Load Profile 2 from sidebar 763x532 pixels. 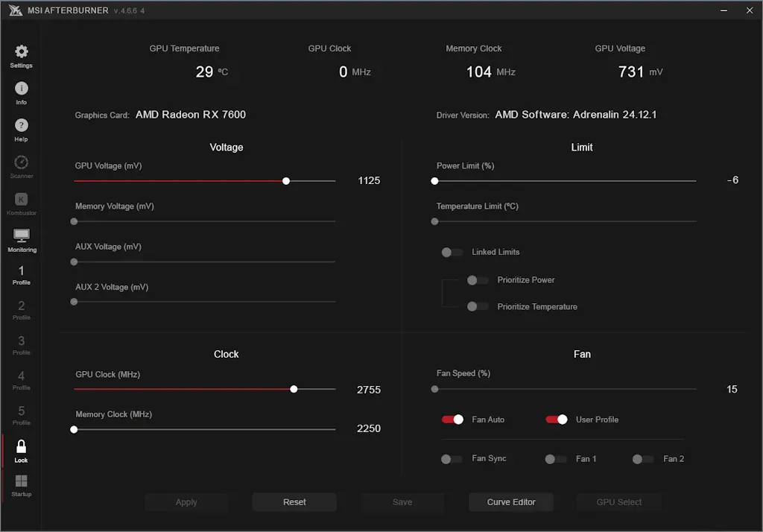coord(22,309)
